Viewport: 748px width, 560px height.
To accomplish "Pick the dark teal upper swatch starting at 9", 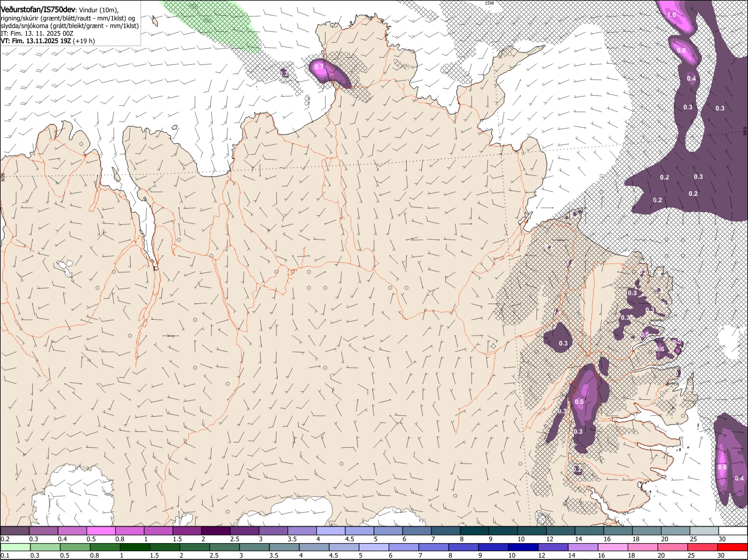I will [x=503, y=531].
